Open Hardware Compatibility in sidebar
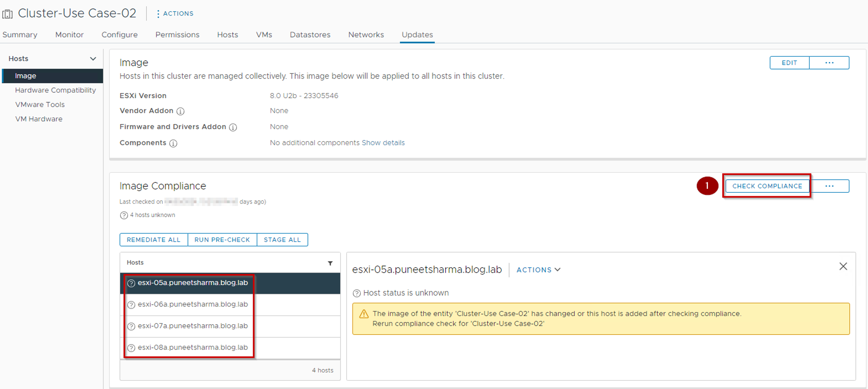 [x=55, y=90]
